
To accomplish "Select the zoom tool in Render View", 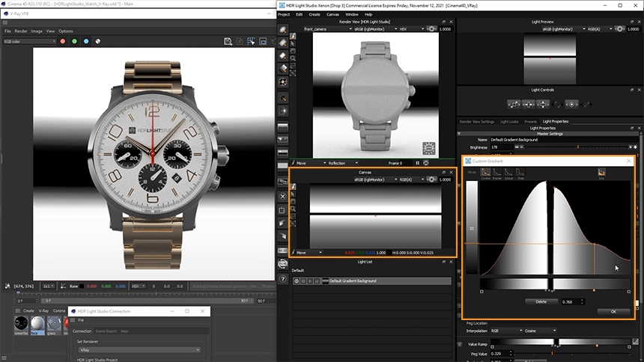I will tap(293, 58).
